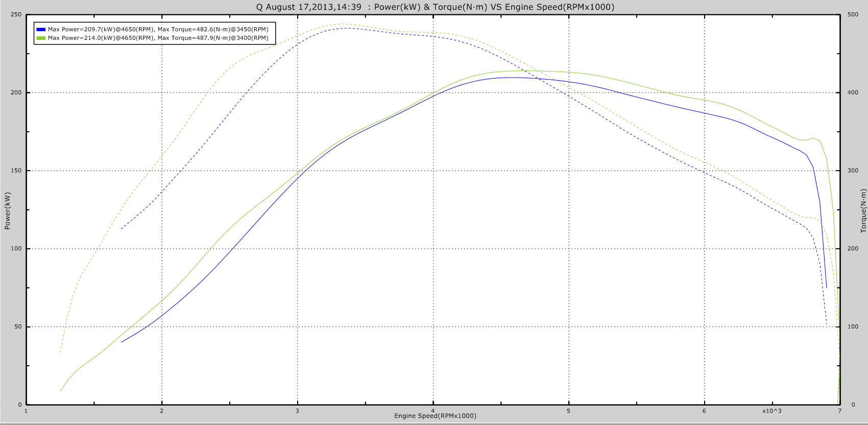This screenshot has width=868, height=425.
Task: Click the x-axis tick label 6
Action: (704, 411)
